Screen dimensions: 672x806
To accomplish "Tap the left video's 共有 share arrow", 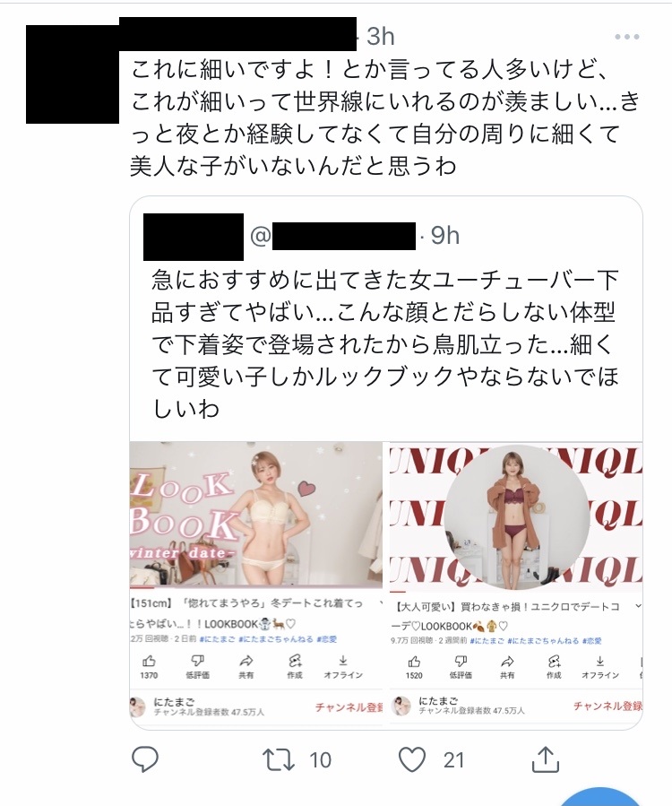I will 246,661.
